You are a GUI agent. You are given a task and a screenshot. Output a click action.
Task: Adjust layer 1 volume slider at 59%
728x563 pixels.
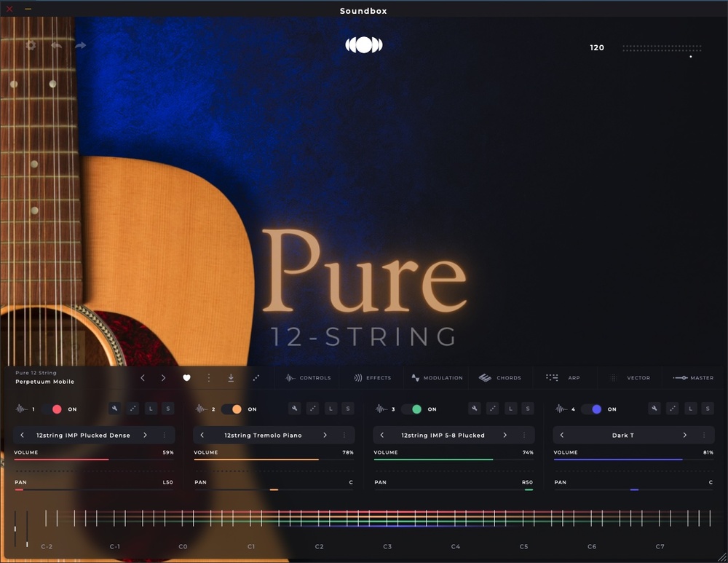(x=94, y=460)
